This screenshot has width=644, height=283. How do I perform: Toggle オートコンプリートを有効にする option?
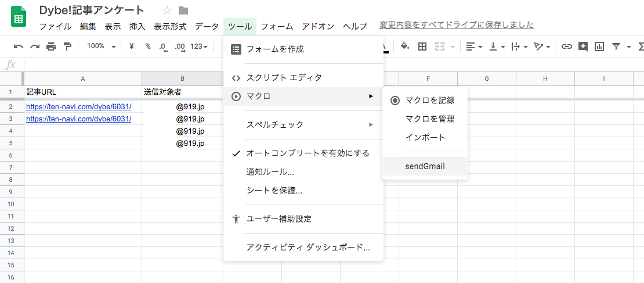tap(307, 153)
